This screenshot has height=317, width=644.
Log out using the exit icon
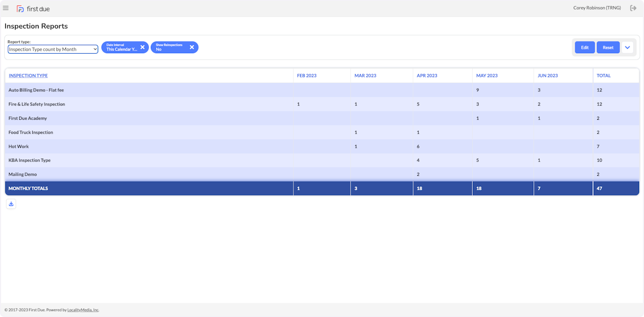click(633, 8)
